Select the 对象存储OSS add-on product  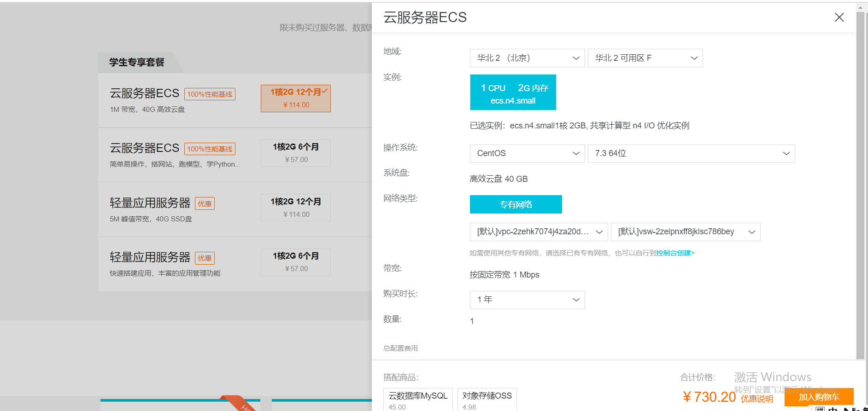(487, 399)
